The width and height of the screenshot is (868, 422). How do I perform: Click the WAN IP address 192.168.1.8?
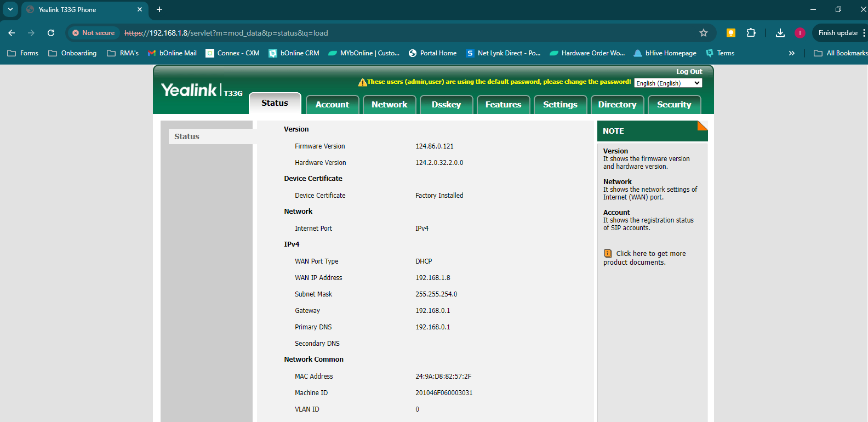pyautogui.click(x=433, y=278)
